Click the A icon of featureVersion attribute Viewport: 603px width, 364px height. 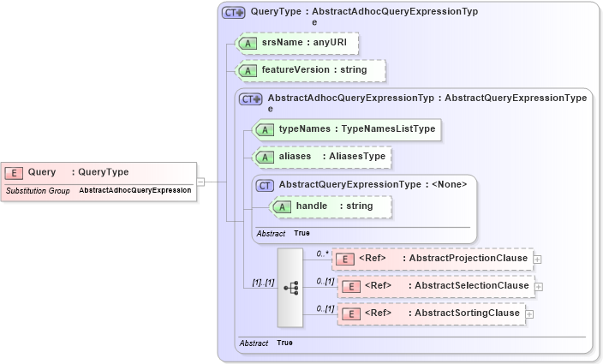(x=248, y=71)
